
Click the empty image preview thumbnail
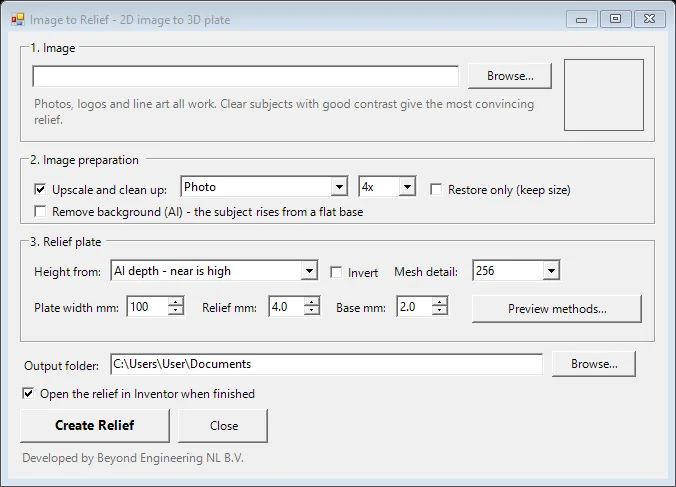point(604,95)
